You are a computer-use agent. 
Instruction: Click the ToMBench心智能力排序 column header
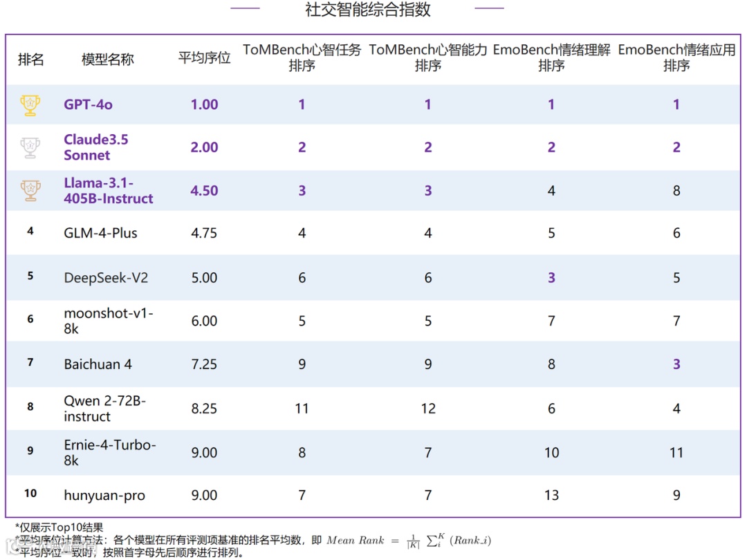pyautogui.click(x=428, y=57)
